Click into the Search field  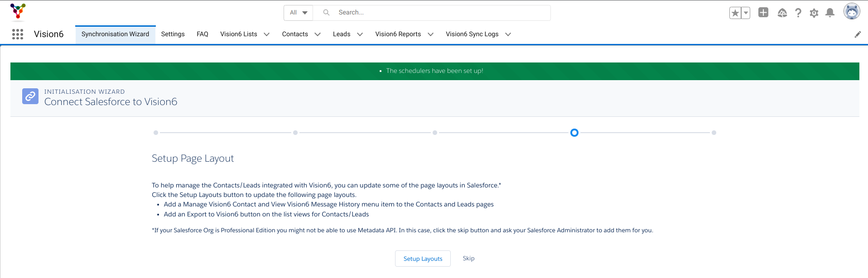coord(432,13)
